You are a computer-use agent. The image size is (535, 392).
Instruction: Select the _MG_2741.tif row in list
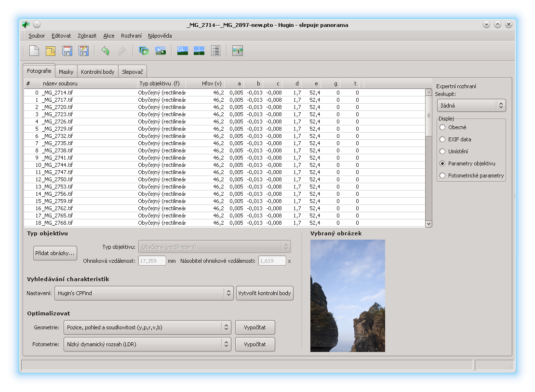click(x=58, y=158)
